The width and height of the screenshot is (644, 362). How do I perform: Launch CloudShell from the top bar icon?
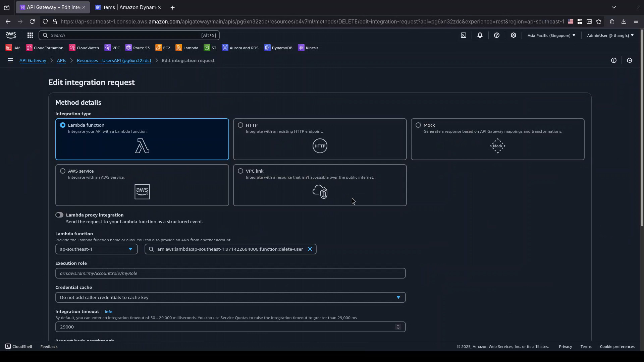pos(464,35)
